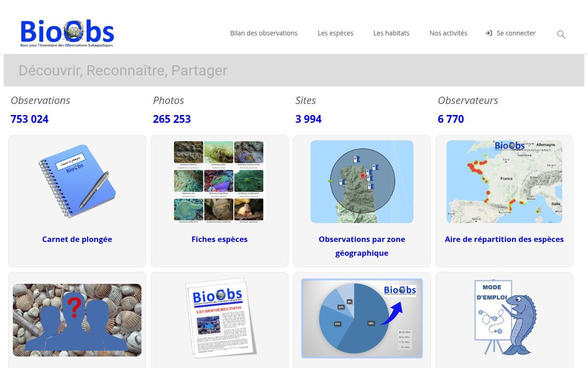Click the login arrow icon beside Se connecter
Image resolution: width=588 pixels, height=368 pixels.
(x=489, y=33)
